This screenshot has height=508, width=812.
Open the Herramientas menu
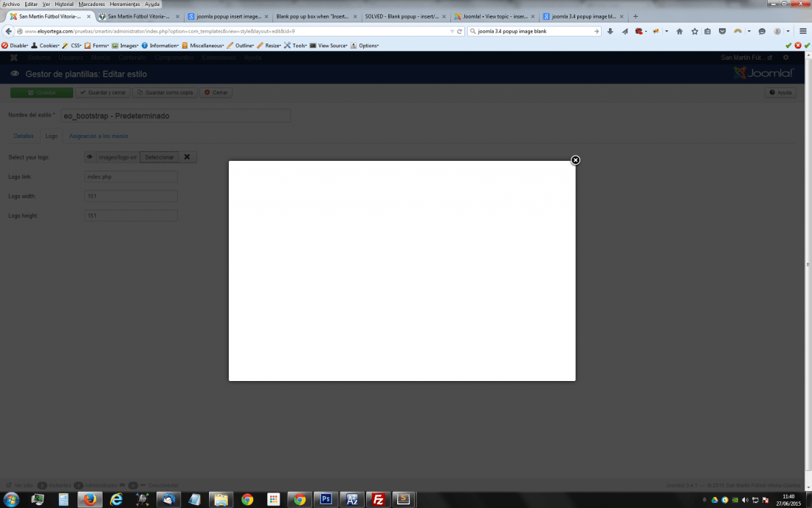tap(125, 4)
